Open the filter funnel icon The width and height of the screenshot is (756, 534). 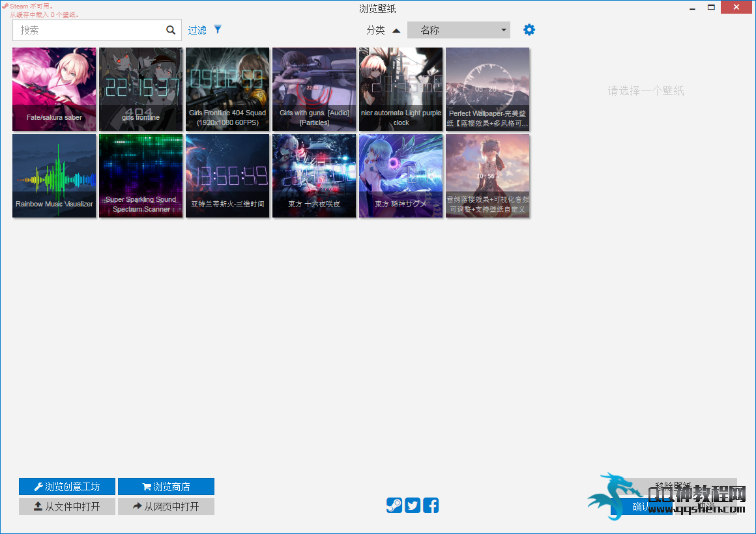[218, 29]
